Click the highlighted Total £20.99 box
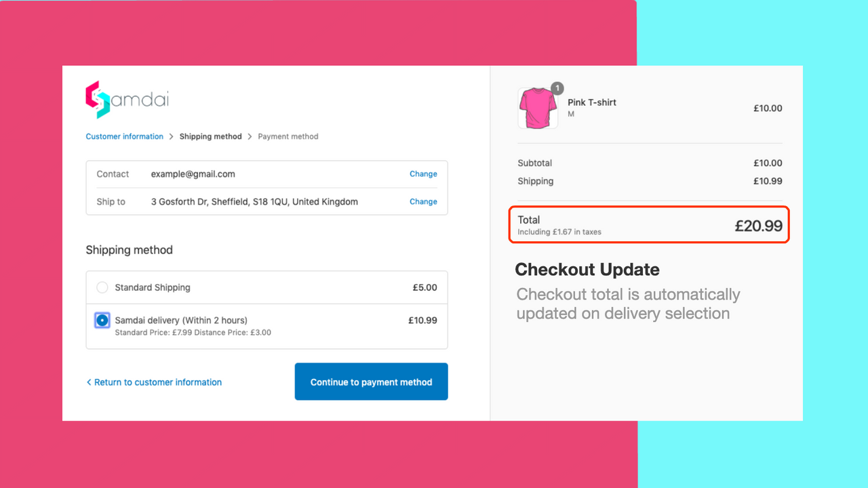This screenshot has height=488, width=868. [649, 224]
